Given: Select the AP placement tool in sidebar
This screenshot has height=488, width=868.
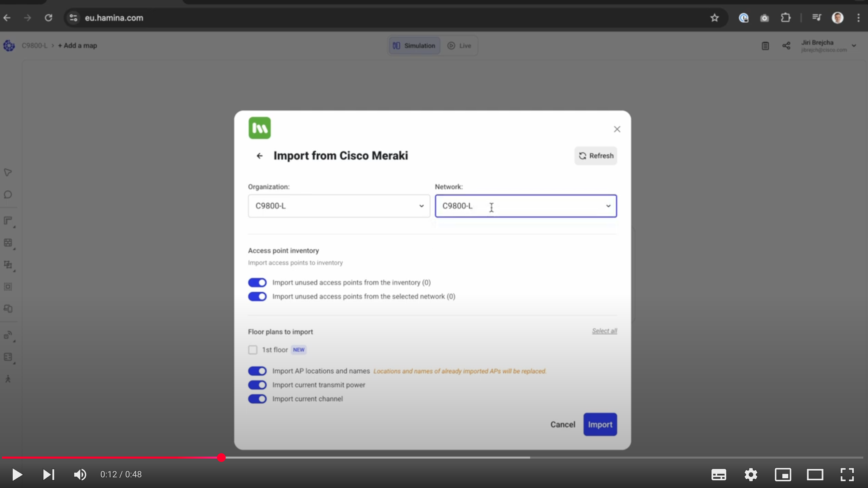Looking at the screenshot, I should 8,336.
